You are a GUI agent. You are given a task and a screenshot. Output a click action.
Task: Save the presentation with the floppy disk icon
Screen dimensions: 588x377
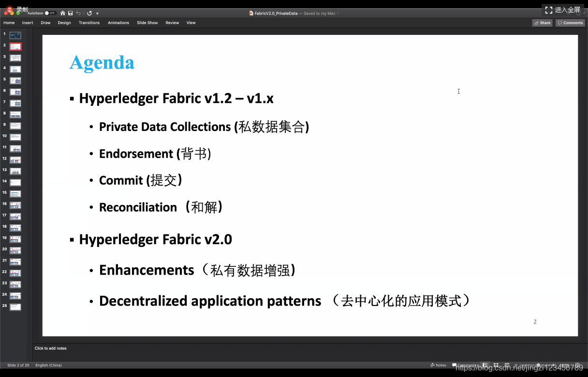pyautogui.click(x=71, y=13)
